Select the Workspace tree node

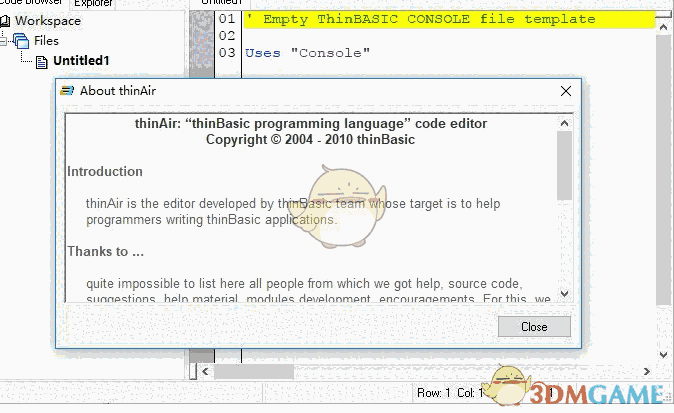tap(48, 21)
